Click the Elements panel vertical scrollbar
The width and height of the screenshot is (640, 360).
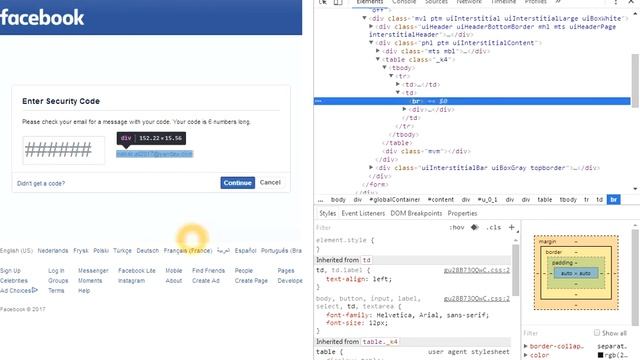(635, 81)
